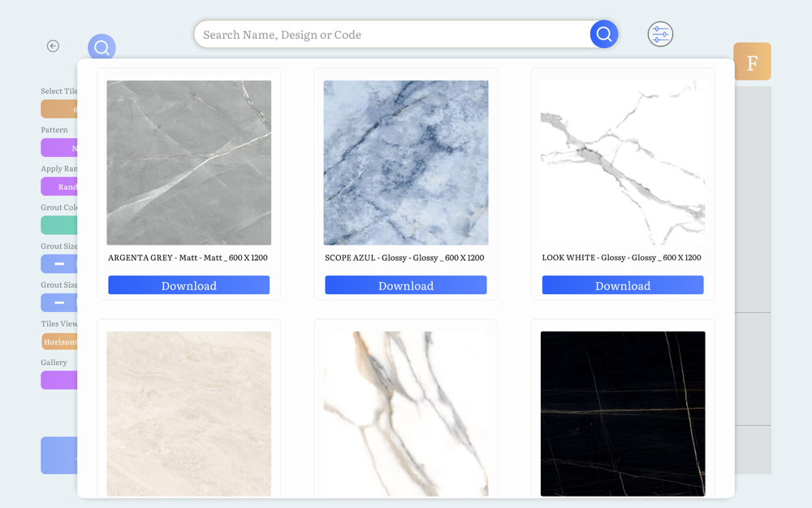Viewport: 812px width, 508px height.
Task: Select the white and gold veined tile image
Action: [406, 414]
